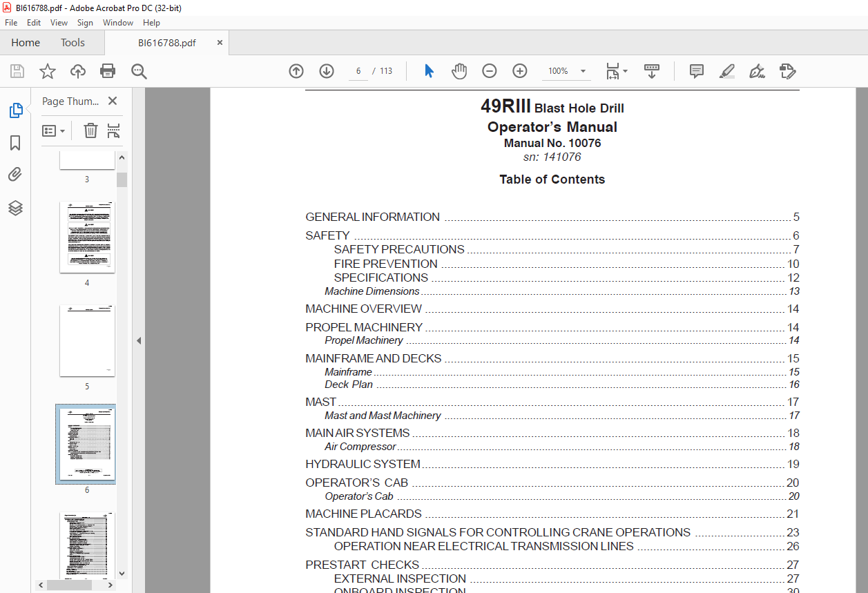Open the File menu
Viewport: 868px width, 593px height.
tap(11, 23)
